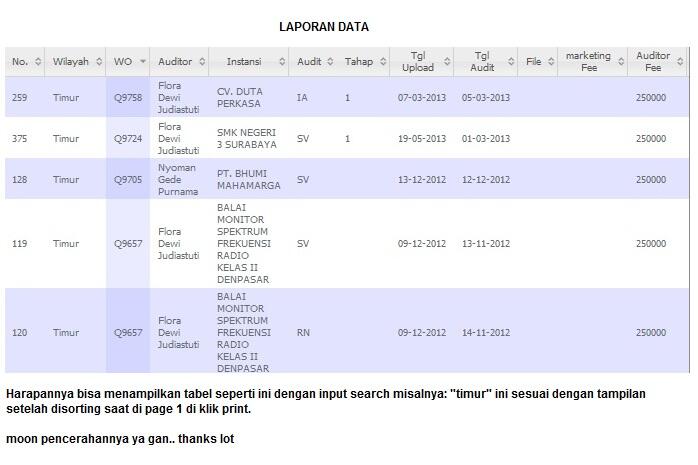Click the WO column descending sort arrow
The height and width of the screenshot is (465, 698).
click(143, 61)
